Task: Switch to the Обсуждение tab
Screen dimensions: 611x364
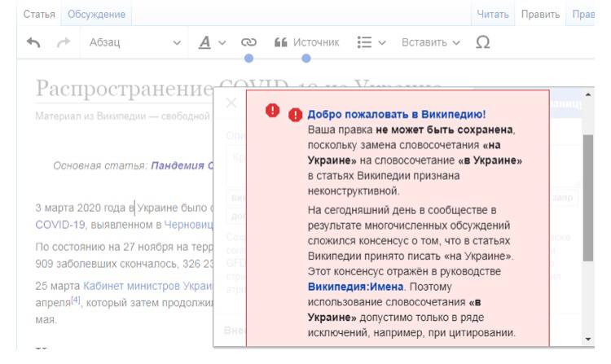Action: (x=96, y=15)
